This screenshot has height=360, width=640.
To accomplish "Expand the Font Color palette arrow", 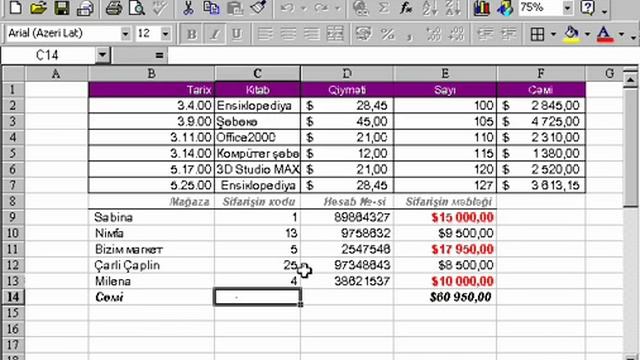I will (621, 34).
